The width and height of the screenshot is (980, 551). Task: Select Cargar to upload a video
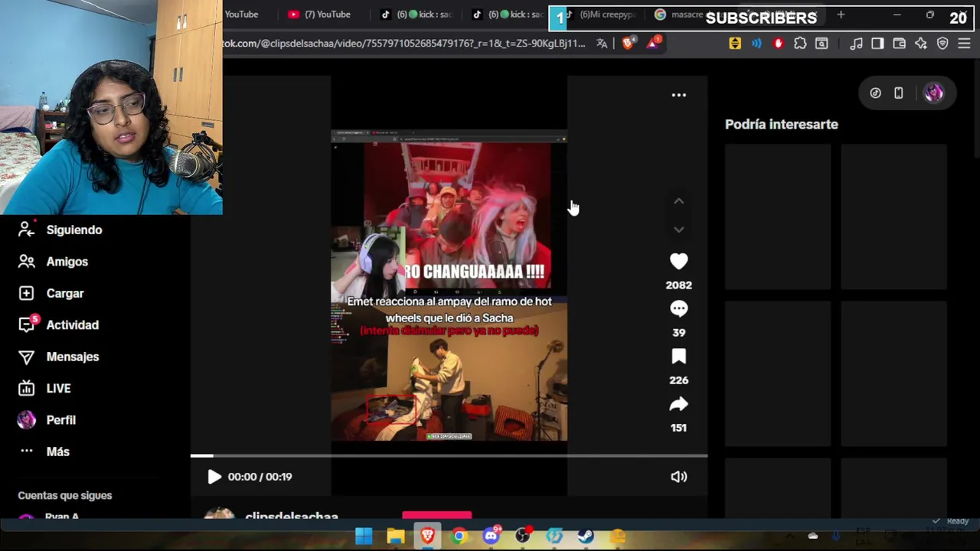pyautogui.click(x=65, y=293)
